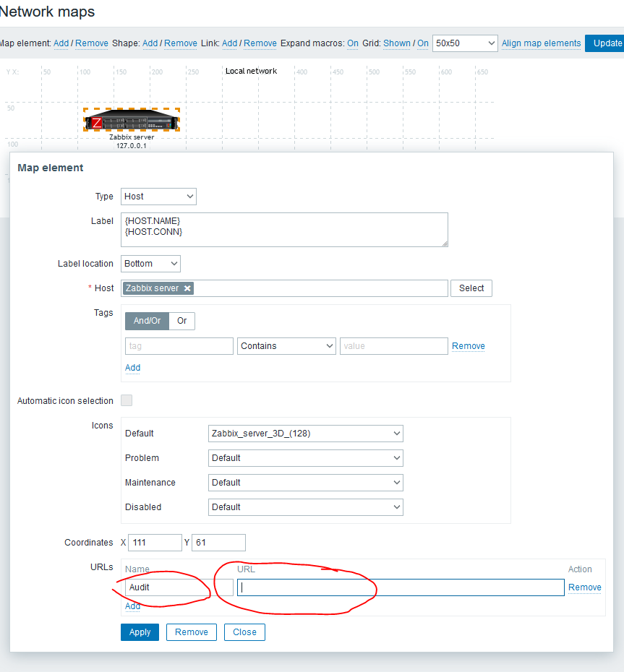Screen dimensions: 624x672
Task: Open the Default icon dropdown
Action: tap(305, 434)
